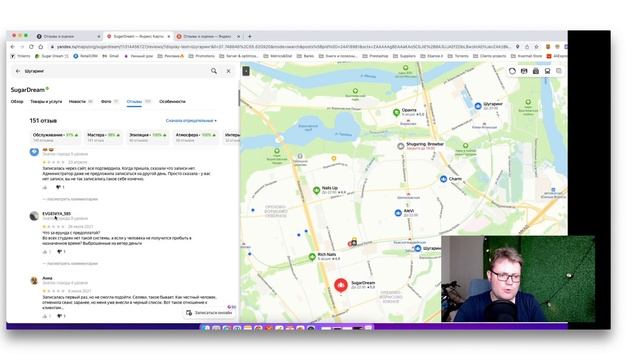This screenshot has width=640, height=360.
Task: Click the Орхита green map pin
Action: click(396, 112)
